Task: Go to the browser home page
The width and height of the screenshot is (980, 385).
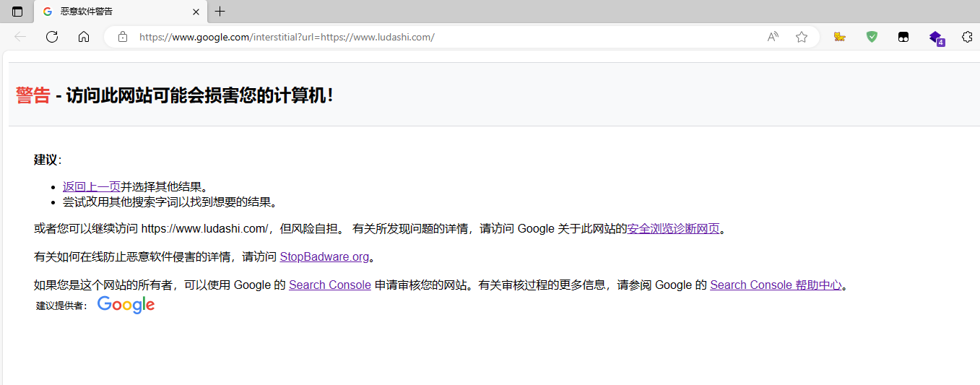Action: [x=84, y=37]
